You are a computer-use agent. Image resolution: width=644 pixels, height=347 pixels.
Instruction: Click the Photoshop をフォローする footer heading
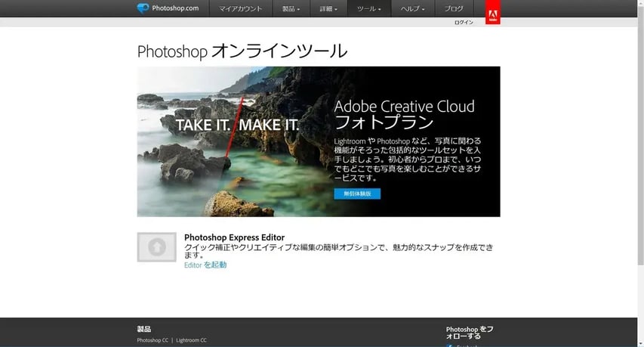point(470,333)
